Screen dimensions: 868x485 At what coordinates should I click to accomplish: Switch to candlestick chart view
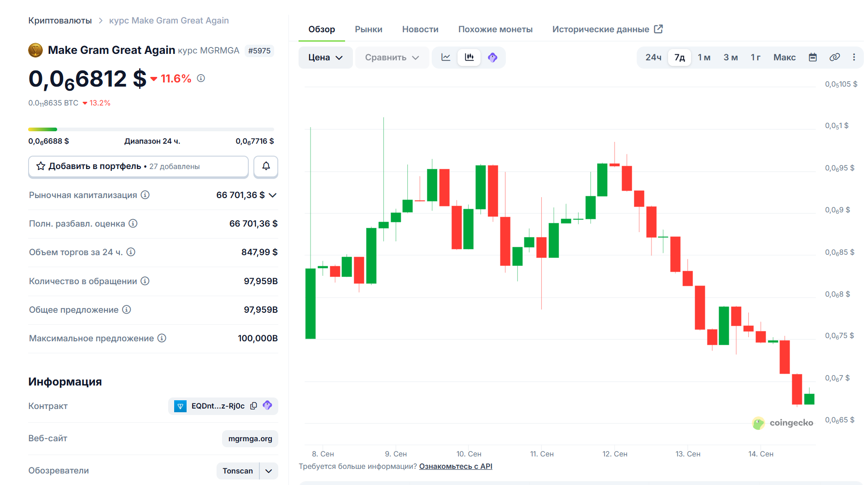point(469,57)
